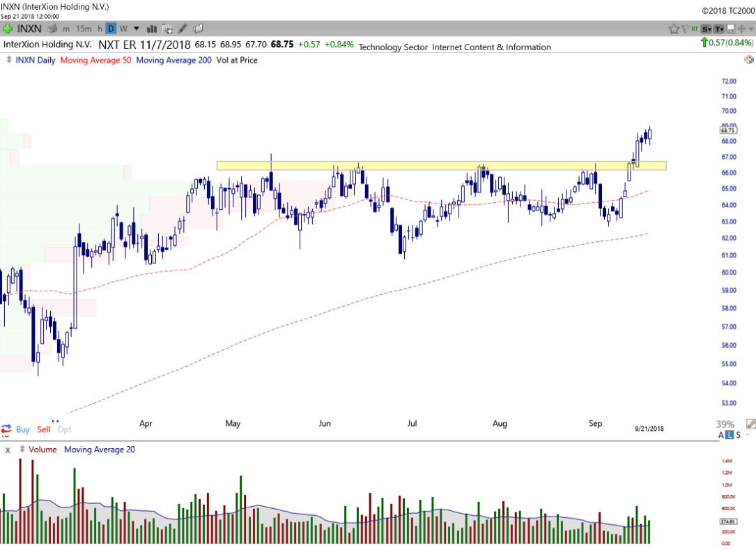Screen dimensions: 756x550
Task: Switch to Daily time frame
Action: point(111,29)
